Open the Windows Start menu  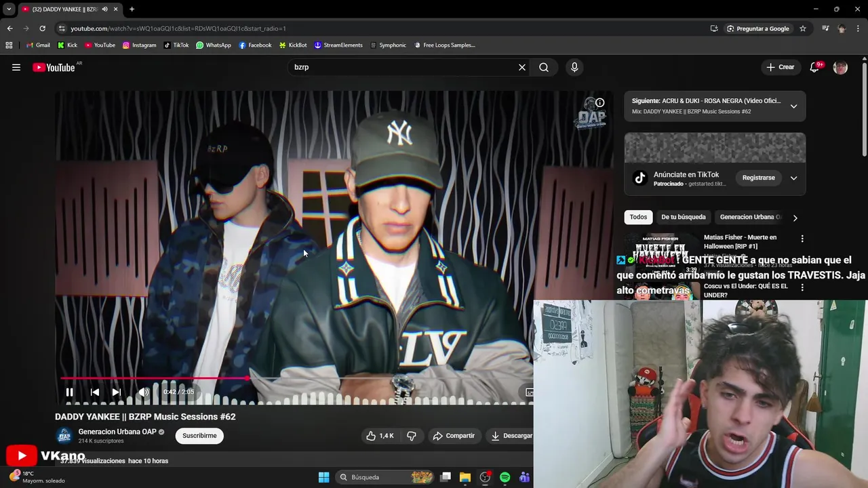323,477
